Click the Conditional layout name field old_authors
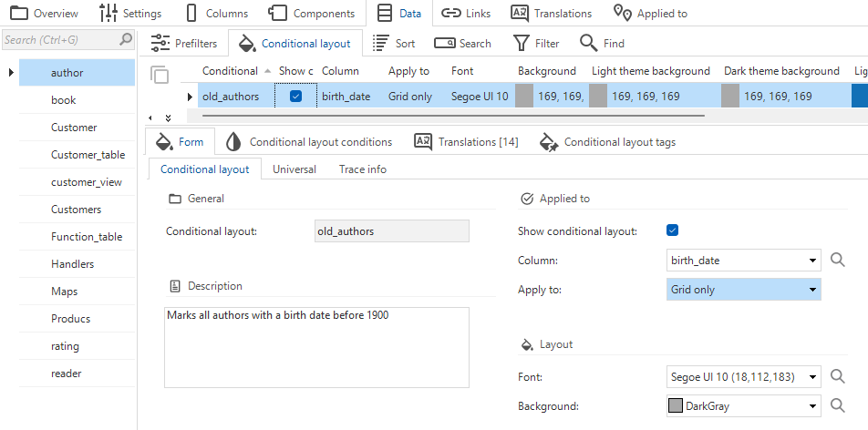 [391, 231]
